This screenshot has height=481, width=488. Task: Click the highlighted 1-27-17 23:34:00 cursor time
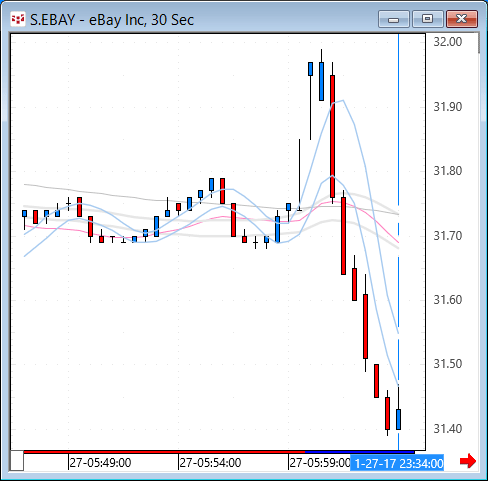[x=397, y=463]
